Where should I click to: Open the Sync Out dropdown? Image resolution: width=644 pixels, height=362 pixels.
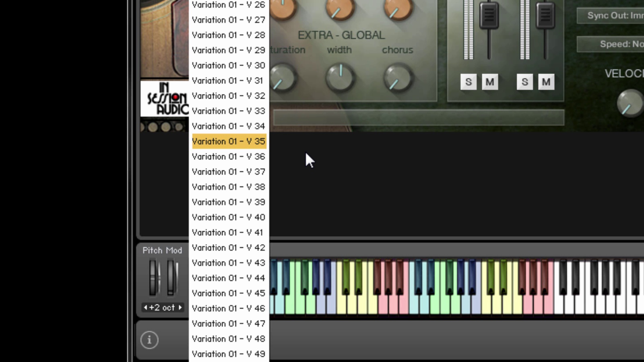(x=611, y=16)
